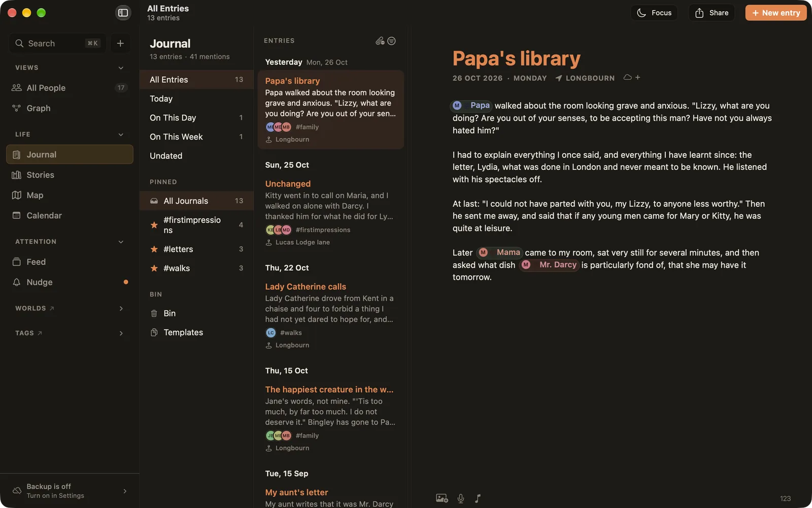Open the Mr. Darcy mention
The width and height of the screenshot is (812, 508).
549,265
